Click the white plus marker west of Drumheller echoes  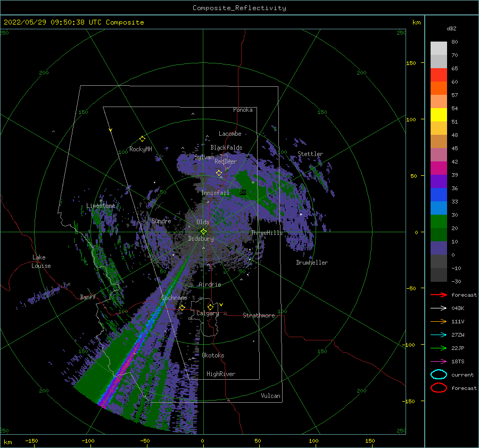301,214
